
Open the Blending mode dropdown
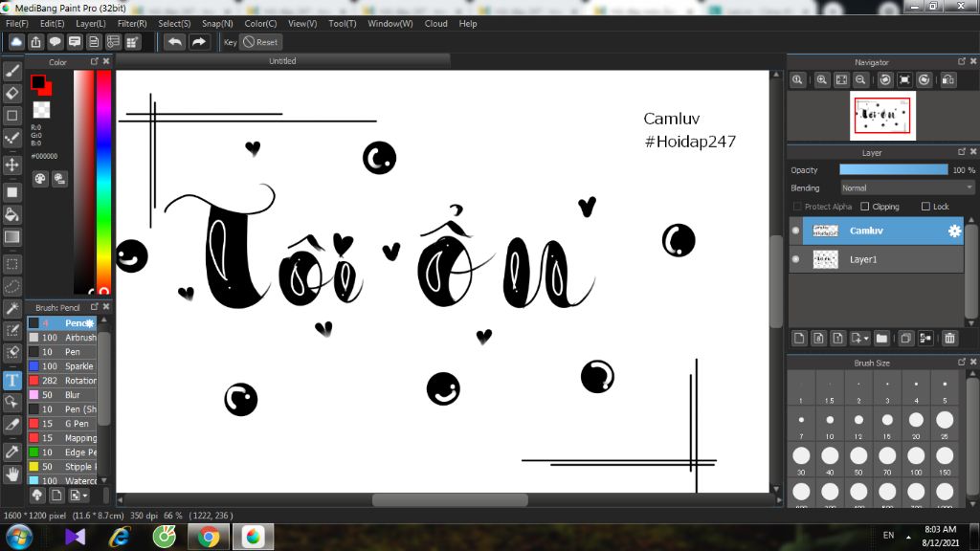906,188
